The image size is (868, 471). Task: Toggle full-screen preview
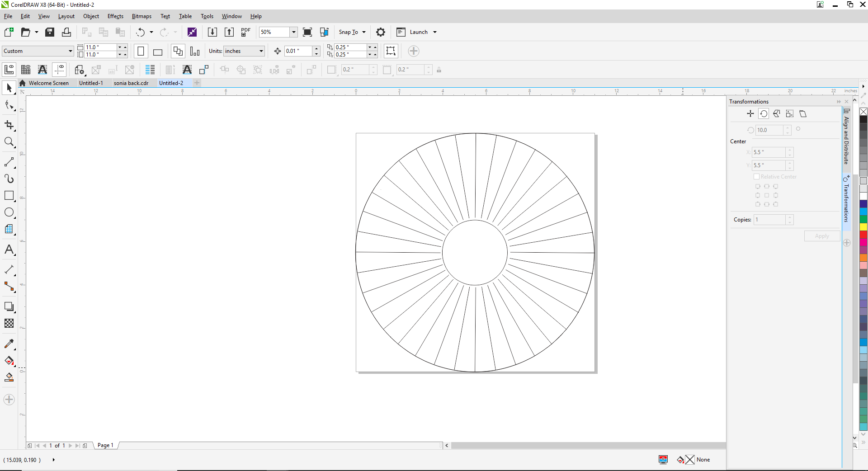click(307, 32)
